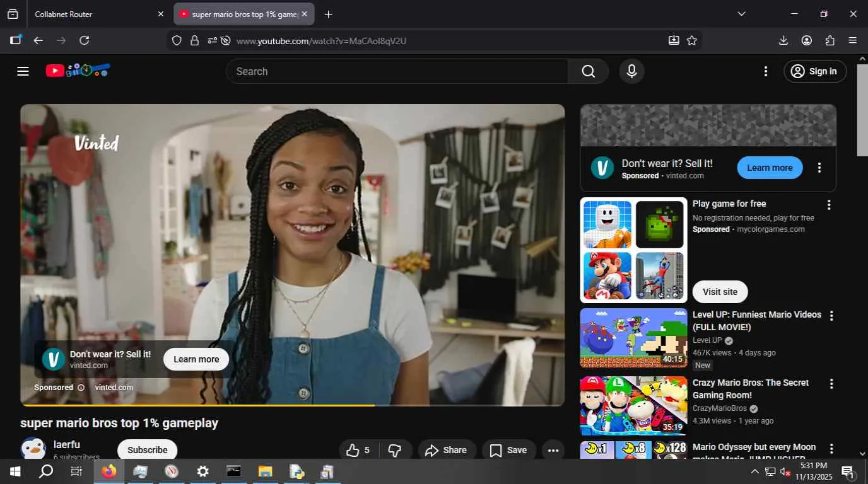Image resolution: width=868 pixels, height=484 pixels.
Task: View site security via the padlock icon
Action: pos(194,40)
